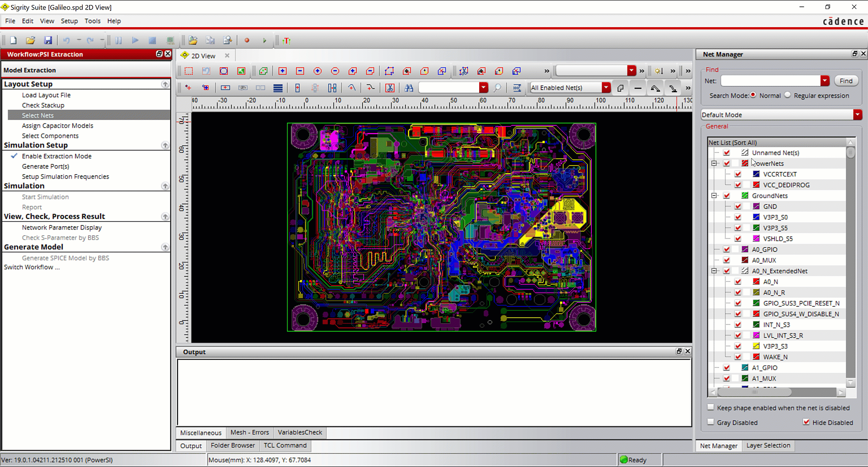This screenshot has width=868, height=467.
Task: Click the curved trace display icon
Action: (655, 88)
